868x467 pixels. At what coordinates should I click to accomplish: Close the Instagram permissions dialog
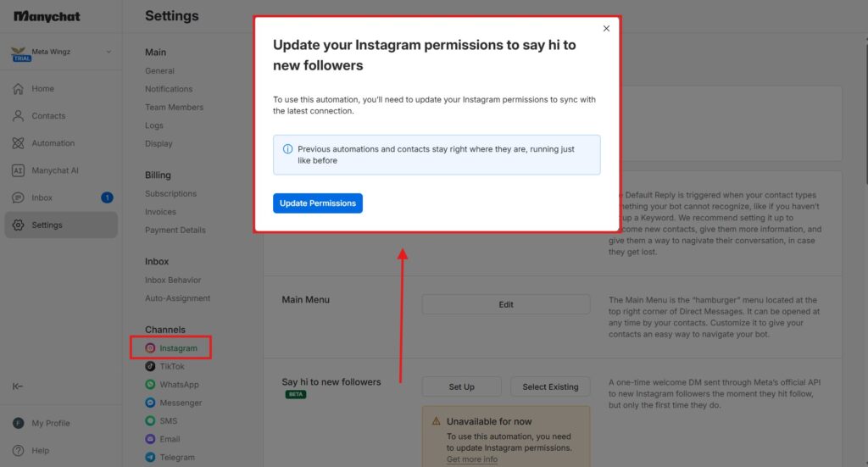pyautogui.click(x=606, y=28)
